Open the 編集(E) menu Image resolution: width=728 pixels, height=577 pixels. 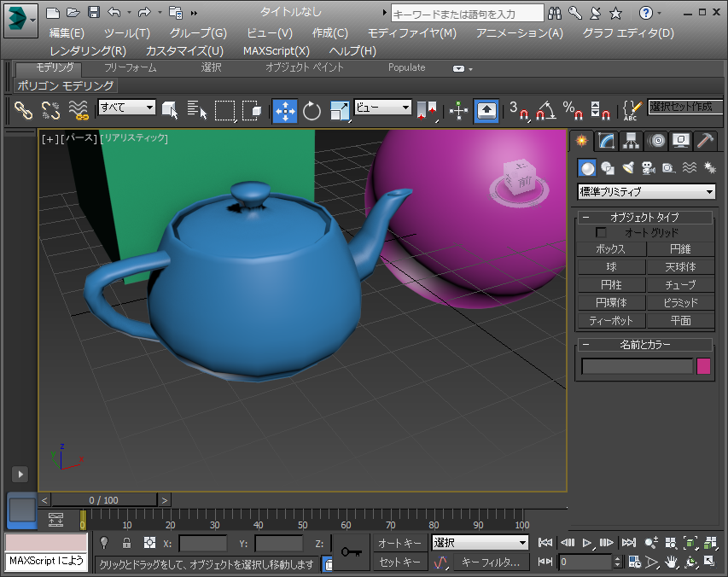[x=67, y=32]
